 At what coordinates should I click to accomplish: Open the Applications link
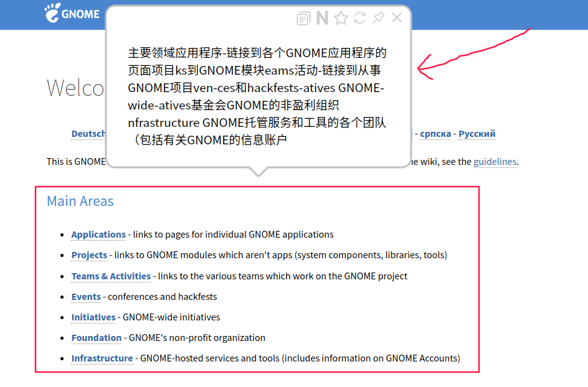pyautogui.click(x=98, y=235)
